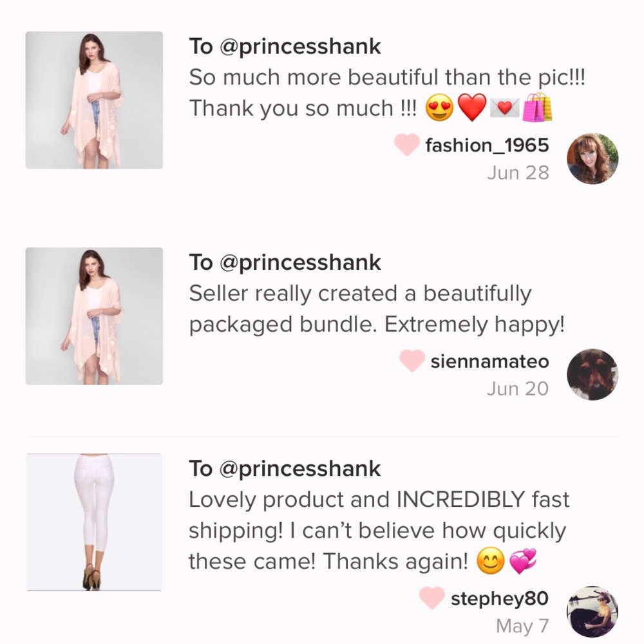The width and height of the screenshot is (644, 644).
Task: Tap the heart icon beside stephey80
Action: pyautogui.click(x=431, y=598)
